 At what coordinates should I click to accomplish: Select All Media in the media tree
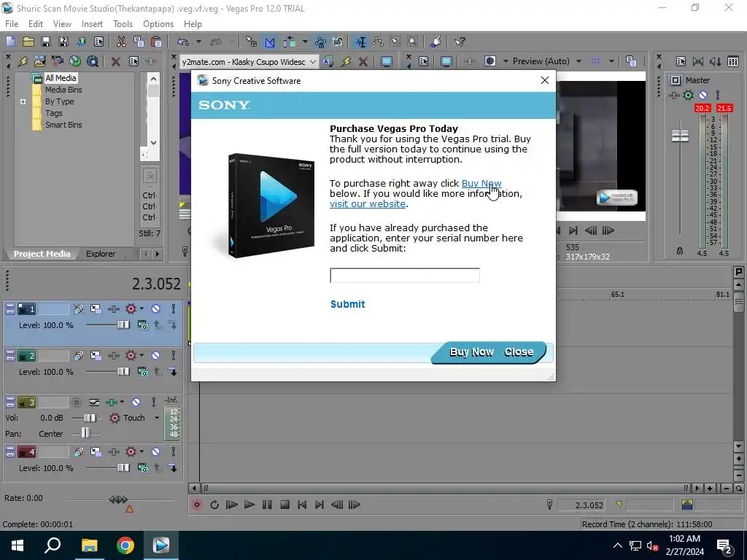click(61, 78)
